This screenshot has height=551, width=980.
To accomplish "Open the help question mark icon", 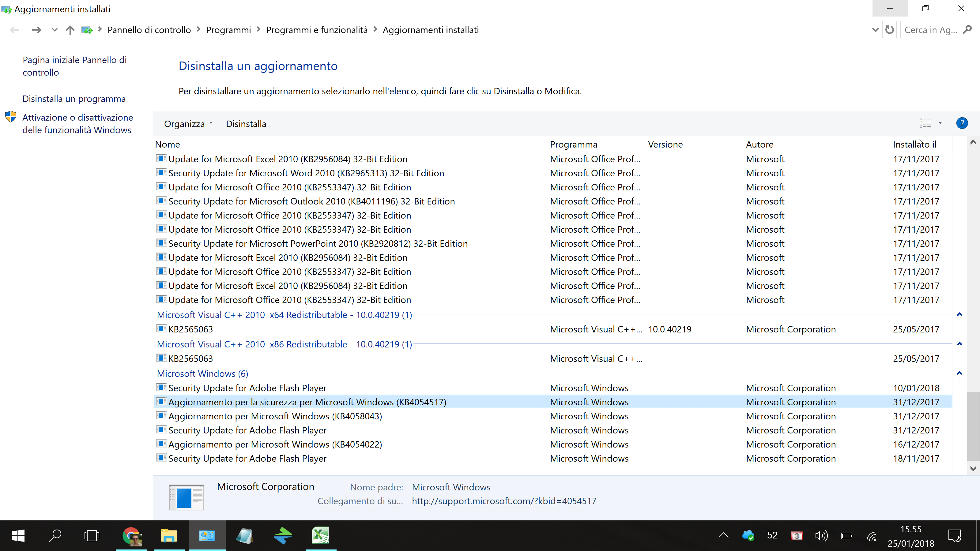I will pos(962,123).
